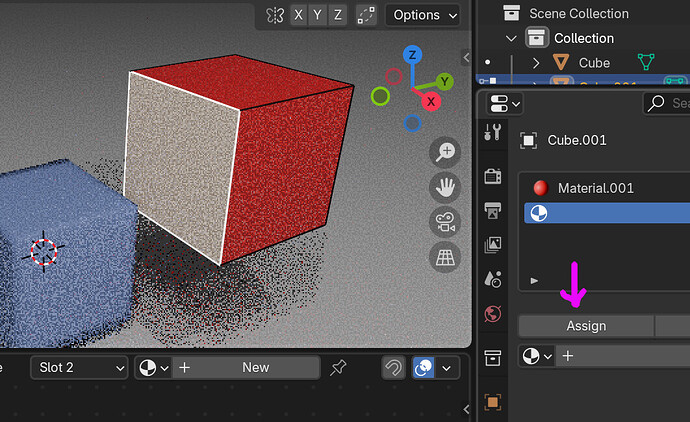Open the Collection properties tab
The image size is (690, 422).
(x=492, y=358)
